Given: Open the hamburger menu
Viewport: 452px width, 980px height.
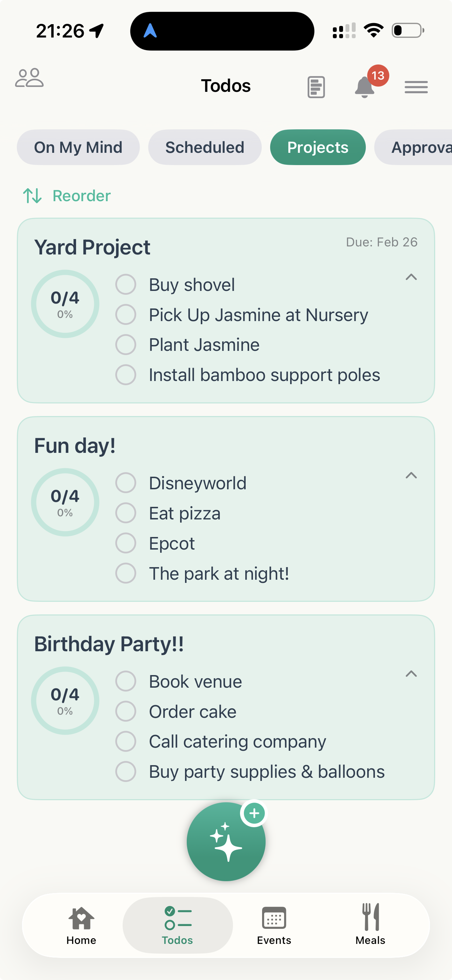Looking at the screenshot, I should [416, 87].
